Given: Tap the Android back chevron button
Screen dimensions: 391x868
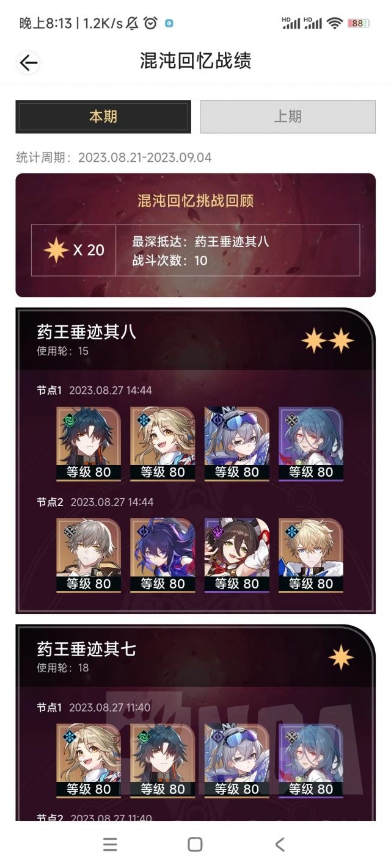Looking at the screenshot, I should 280,844.
